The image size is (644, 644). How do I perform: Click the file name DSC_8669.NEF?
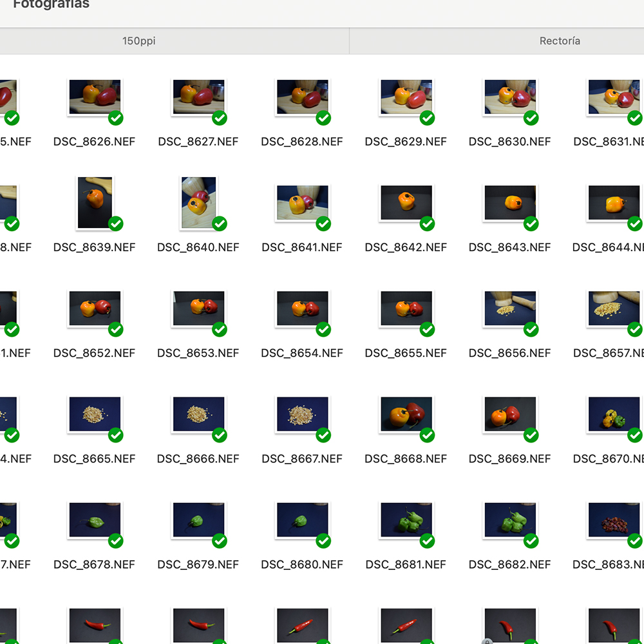coord(509,459)
